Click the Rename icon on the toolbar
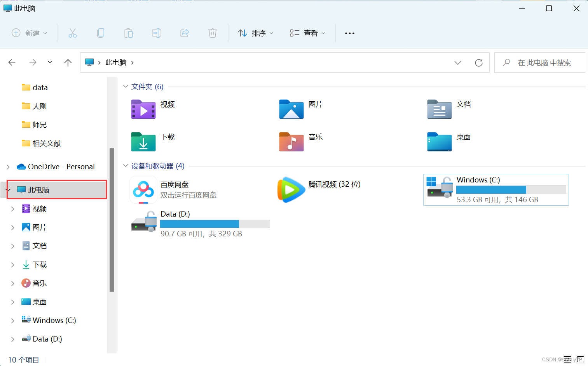The height and width of the screenshot is (366, 588). tap(157, 33)
